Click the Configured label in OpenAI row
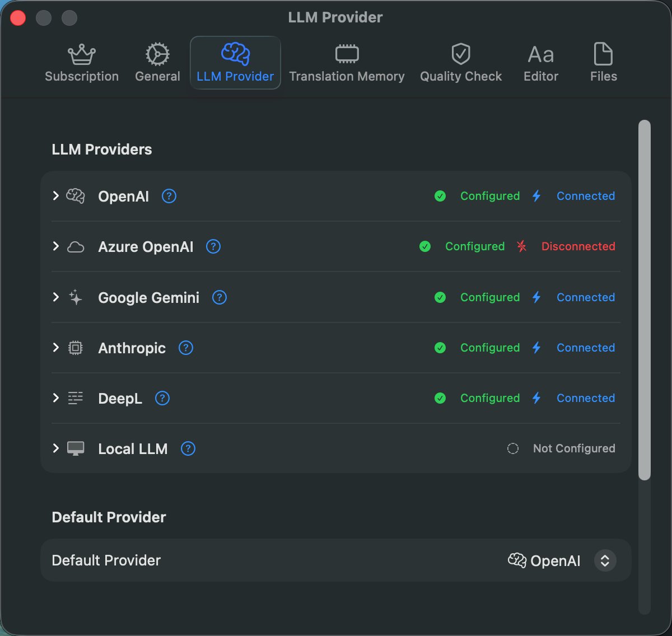Image resolution: width=672 pixels, height=636 pixels. tap(490, 196)
